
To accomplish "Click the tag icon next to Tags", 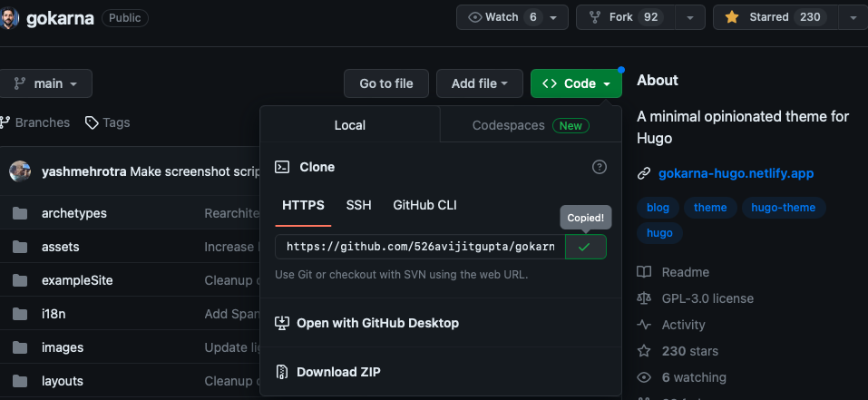I will click(x=92, y=122).
